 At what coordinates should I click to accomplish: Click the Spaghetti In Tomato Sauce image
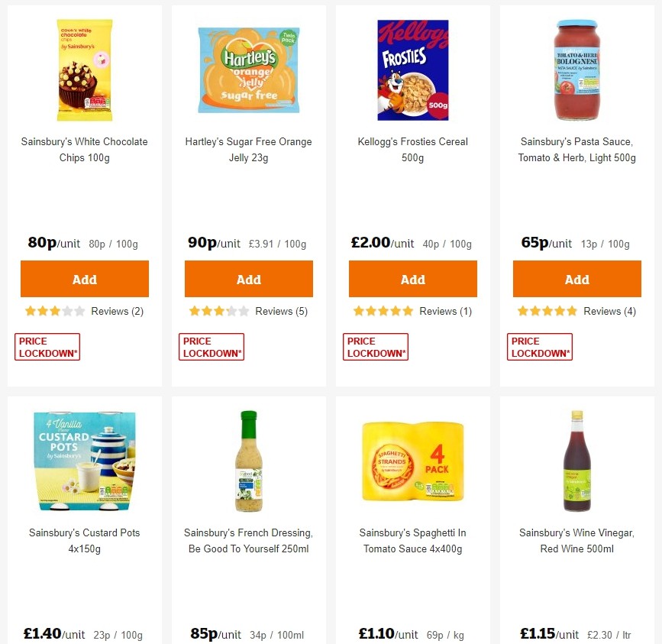[412, 458]
